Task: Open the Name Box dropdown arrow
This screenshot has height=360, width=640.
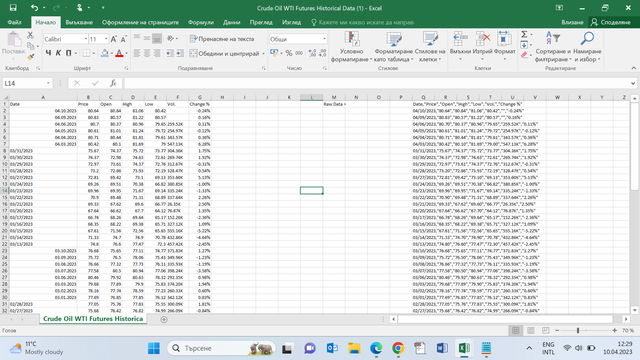Action: point(48,83)
